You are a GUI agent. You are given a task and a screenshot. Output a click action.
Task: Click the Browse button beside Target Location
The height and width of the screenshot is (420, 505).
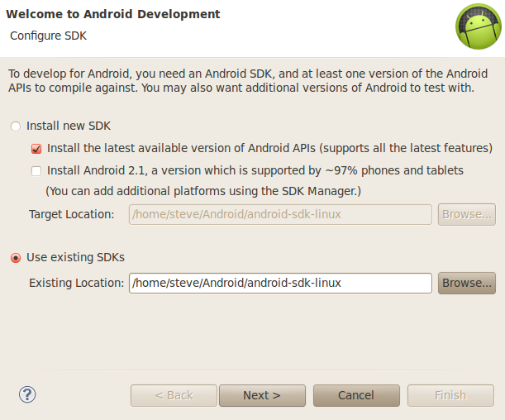pos(467,214)
